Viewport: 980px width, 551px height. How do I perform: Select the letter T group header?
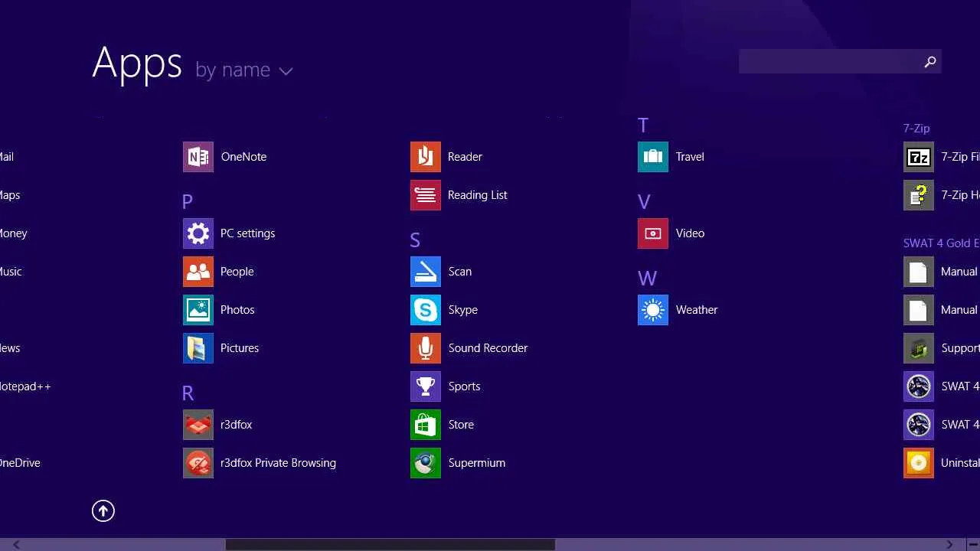tap(643, 126)
